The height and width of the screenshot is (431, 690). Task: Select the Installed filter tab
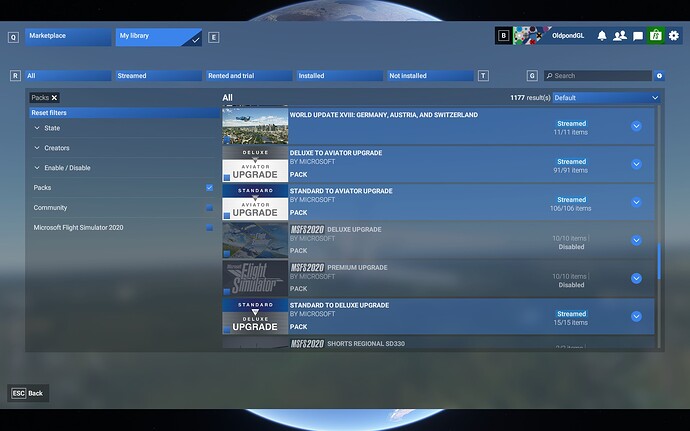[x=340, y=76]
